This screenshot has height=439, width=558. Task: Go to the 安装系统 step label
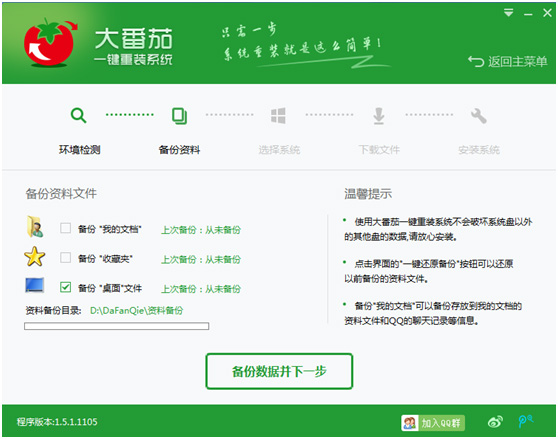click(x=479, y=150)
